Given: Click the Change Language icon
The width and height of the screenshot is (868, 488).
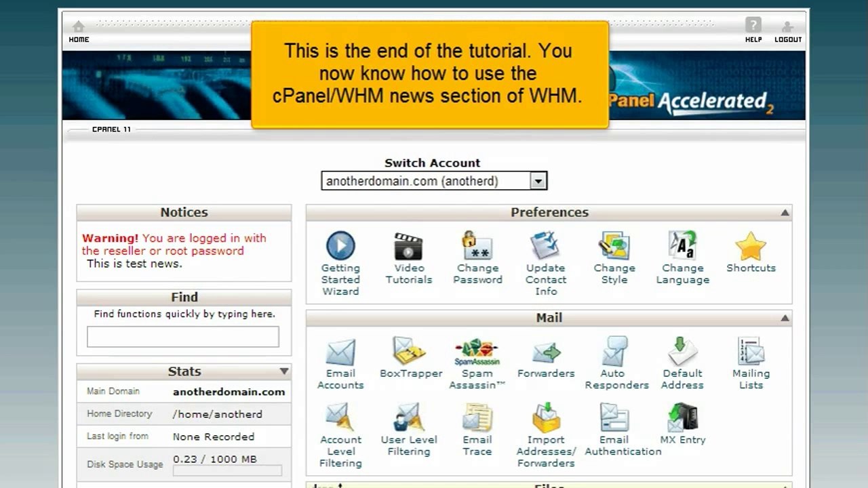Looking at the screenshot, I should 682,246.
